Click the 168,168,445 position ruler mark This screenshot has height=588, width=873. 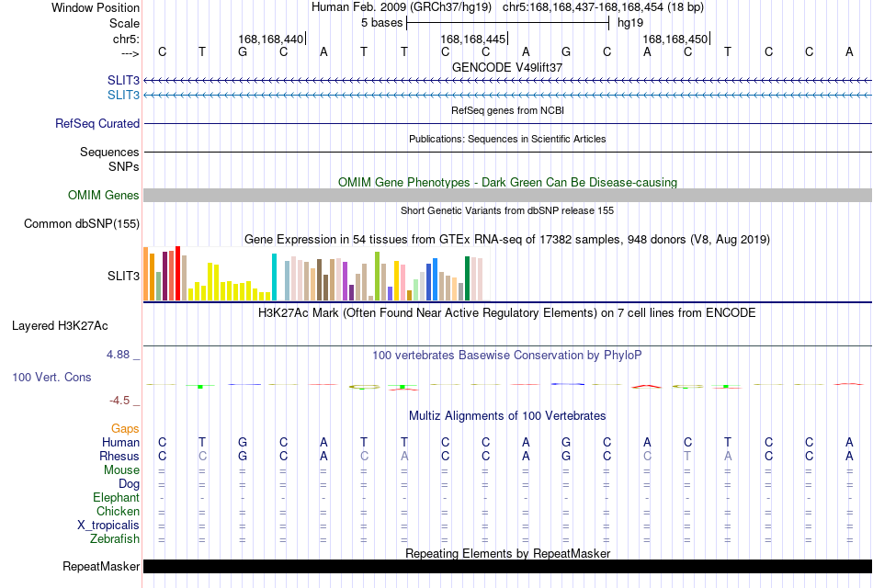click(x=473, y=39)
